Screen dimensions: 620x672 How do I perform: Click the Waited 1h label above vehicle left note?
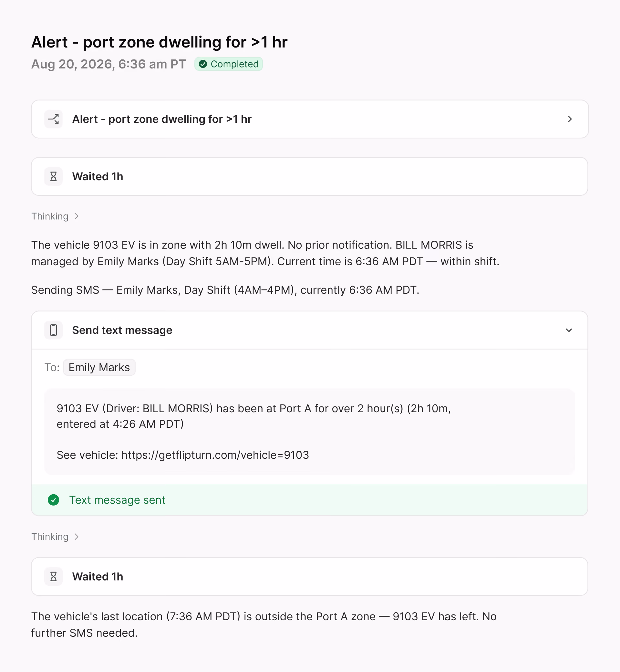(x=98, y=577)
